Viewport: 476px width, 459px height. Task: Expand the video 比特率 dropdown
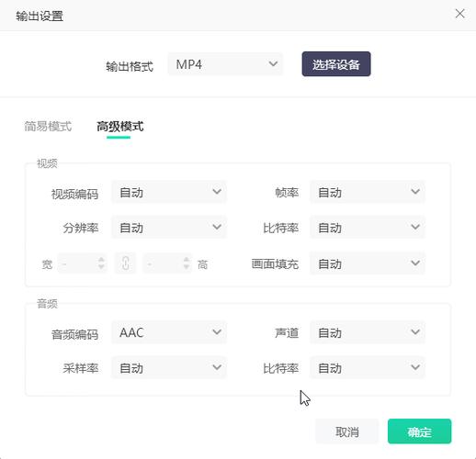point(368,227)
